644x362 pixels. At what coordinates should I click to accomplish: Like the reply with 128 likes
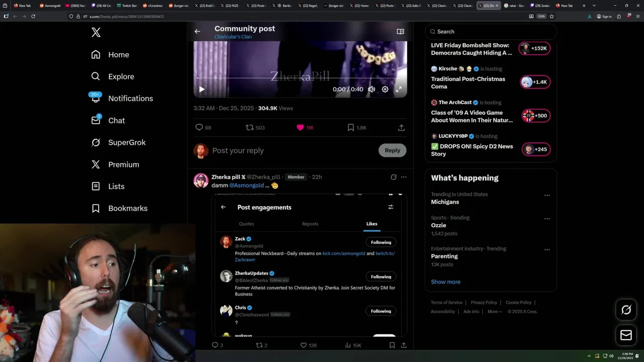tap(308, 345)
